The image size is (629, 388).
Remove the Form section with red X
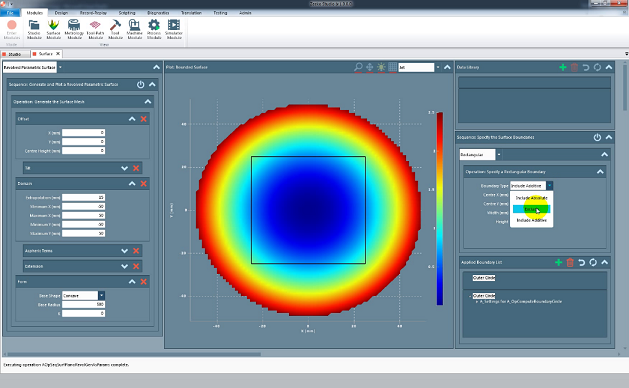144,282
